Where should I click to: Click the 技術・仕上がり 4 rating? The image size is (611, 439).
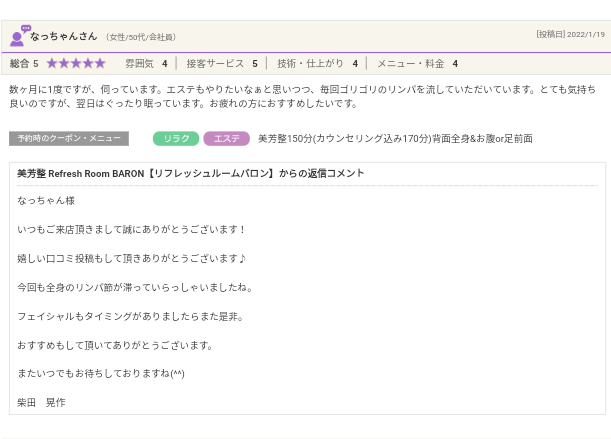[x=317, y=64]
